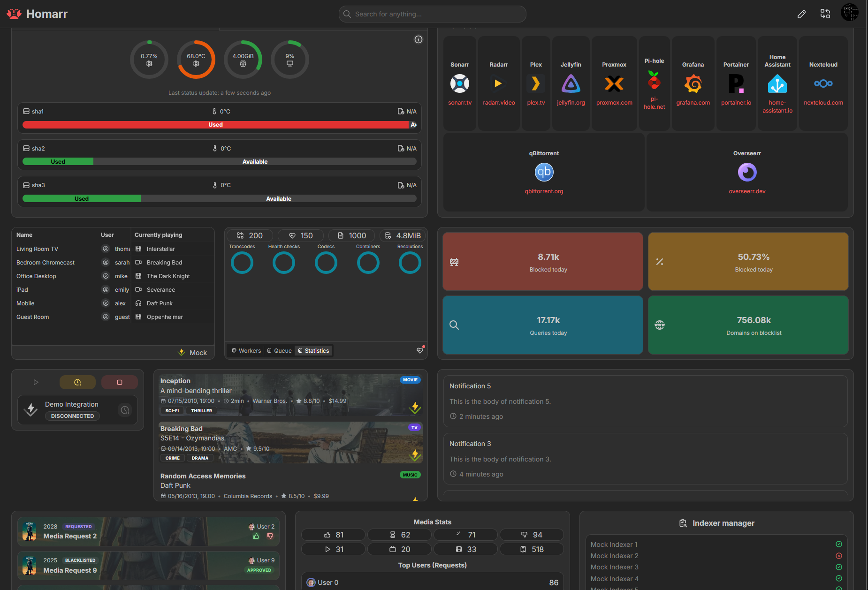Viewport: 868px width, 590px height.
Task: Click the 4.00GiB memory ring
Action: [243, 60]
